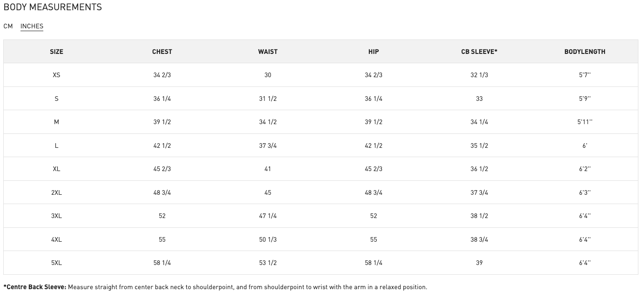Click the SIZE column header
644x298 pixels.
(x=56, y=52)
